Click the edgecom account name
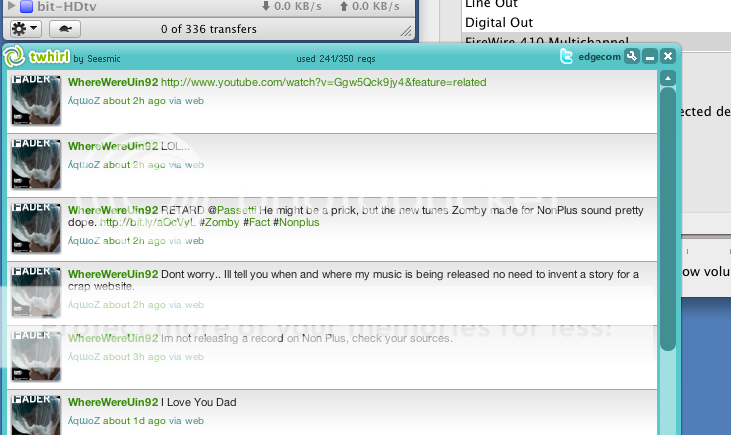The image size is (731, 435). tap(599, 57)
